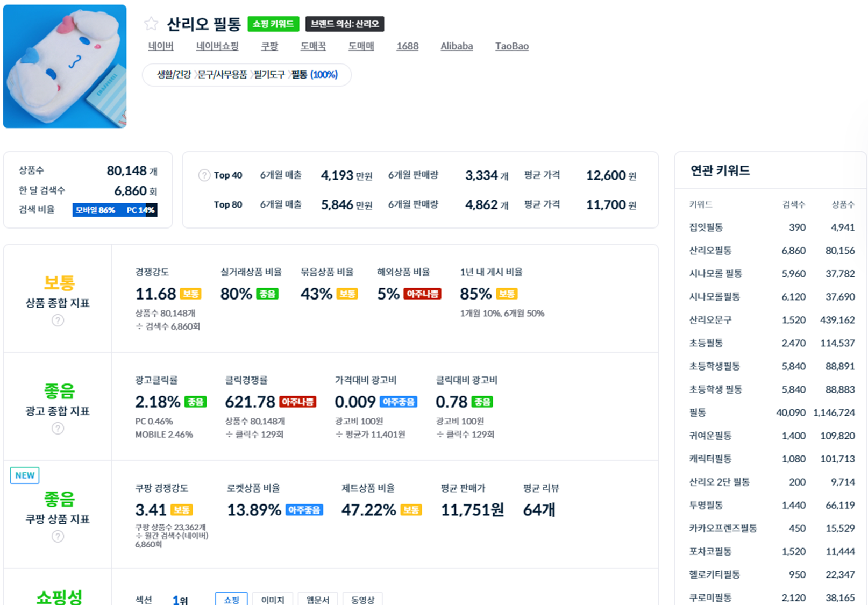The height and width of the screenshot is (605, 868).
Task: Click 카카오프렌즈필통 in related keywords
Action: click(x=723, y=528)
